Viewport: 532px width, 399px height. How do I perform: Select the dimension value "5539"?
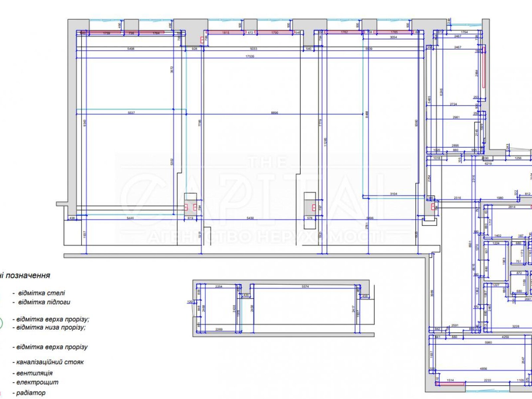click(369, 49)
